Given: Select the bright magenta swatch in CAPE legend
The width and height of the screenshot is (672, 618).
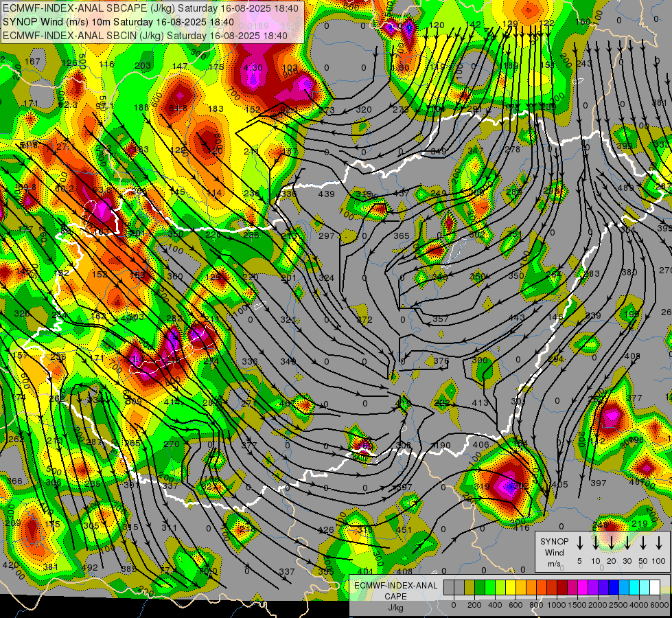Looking at the screenshot, I should pyautogui.click(x=583, y=587).
